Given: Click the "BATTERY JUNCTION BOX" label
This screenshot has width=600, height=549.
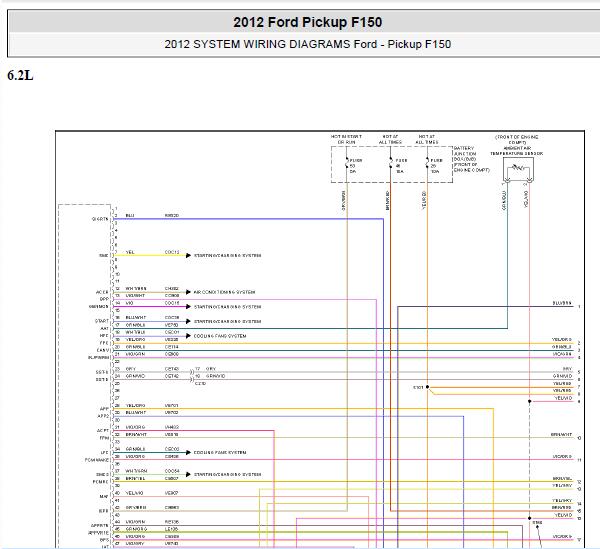Looking at the screenshot, I should tap(471, 159).
